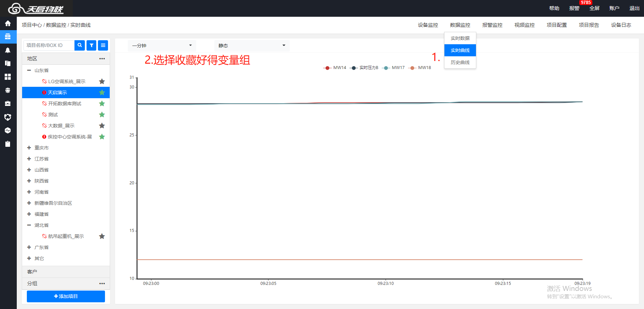Expand the 河南省 tree node
Screen dimensions: 644x309
[29, 192]
